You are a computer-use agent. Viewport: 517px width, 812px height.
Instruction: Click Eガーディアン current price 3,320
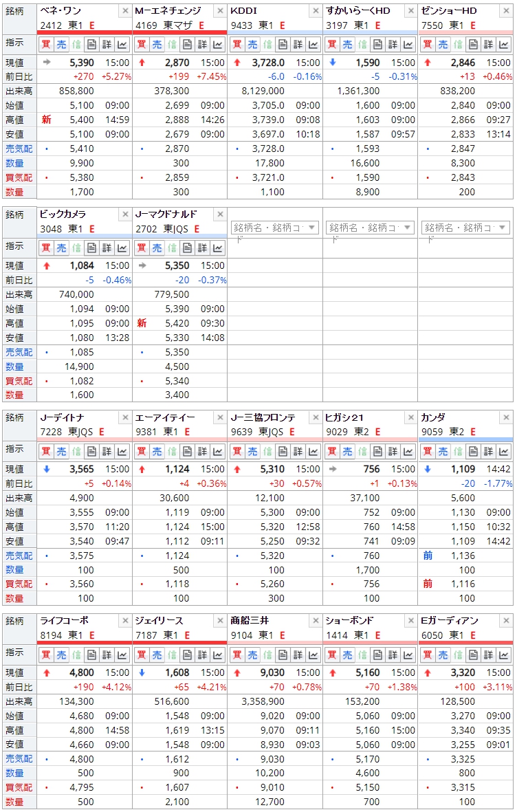tap(463, 672)
